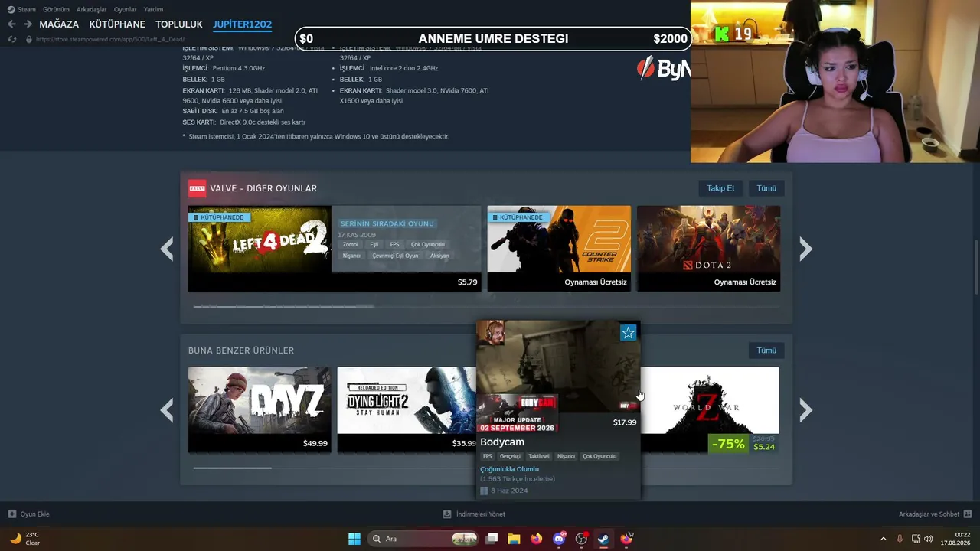Click Oyun Ekle at the bottom left
The width and height of the screenshot is (980, 551).
pos(34,514)
